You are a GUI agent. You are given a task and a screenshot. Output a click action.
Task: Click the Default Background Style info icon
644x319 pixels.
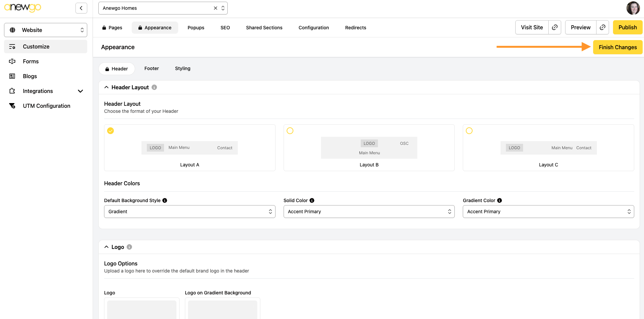pyautogui.click(x=165, y=200)
